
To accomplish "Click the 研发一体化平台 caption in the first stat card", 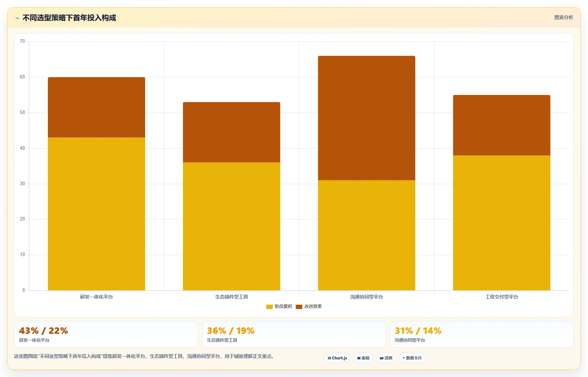I will coord(34,340).
